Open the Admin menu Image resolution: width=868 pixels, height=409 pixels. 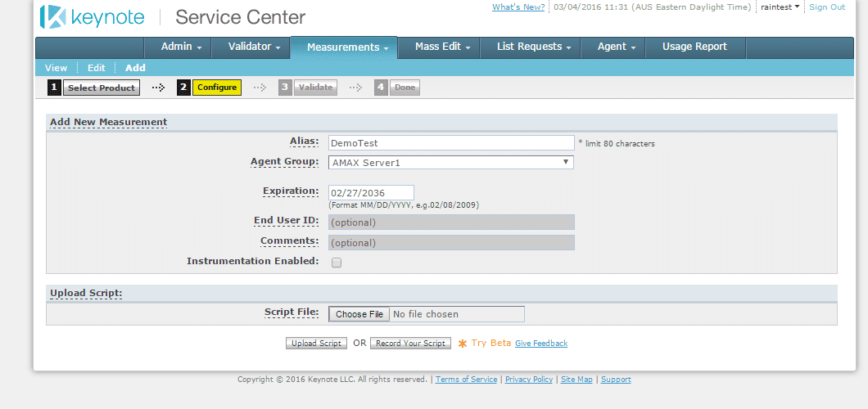pos(181,47)
